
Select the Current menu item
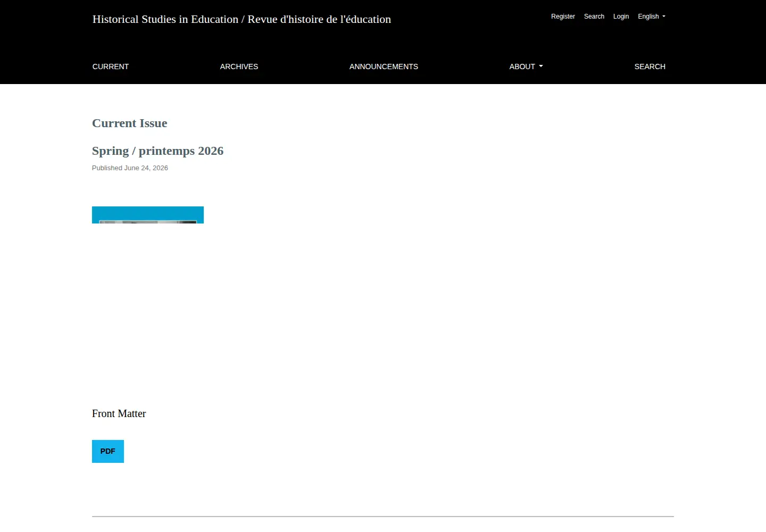(x=111, y=66)
